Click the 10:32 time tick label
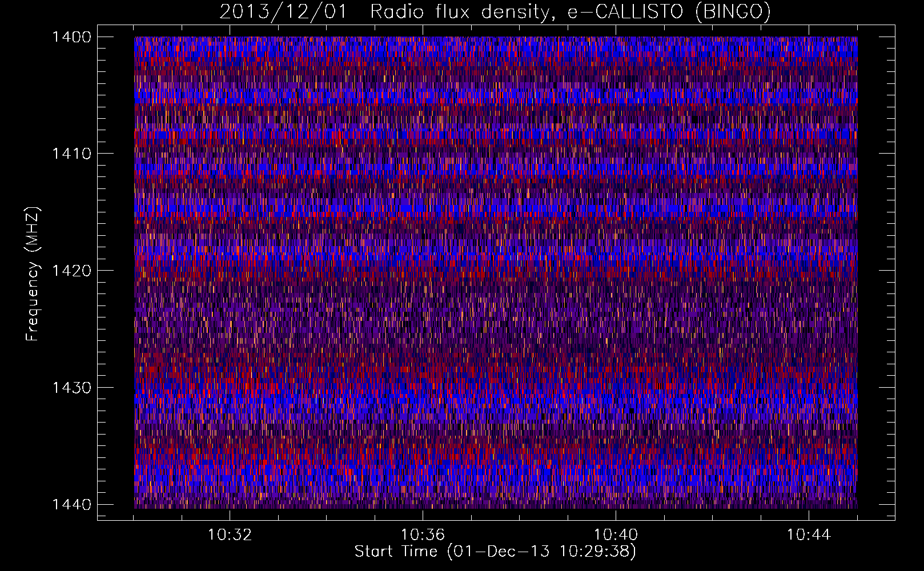 tap(230, 535)
